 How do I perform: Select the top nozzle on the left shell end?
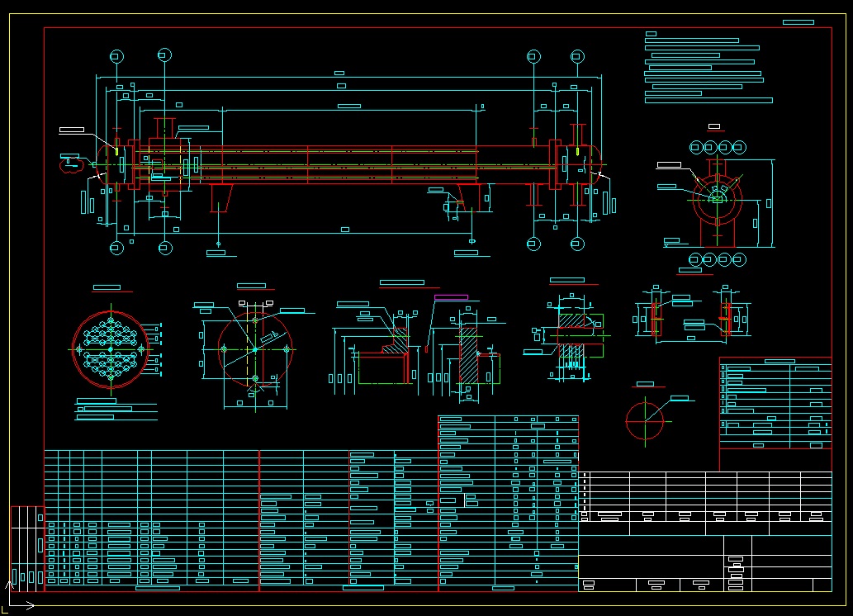[x=163, y=127]
